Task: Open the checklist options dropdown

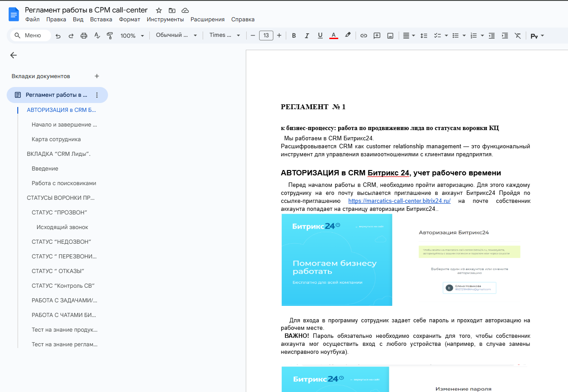Action: 446,36
